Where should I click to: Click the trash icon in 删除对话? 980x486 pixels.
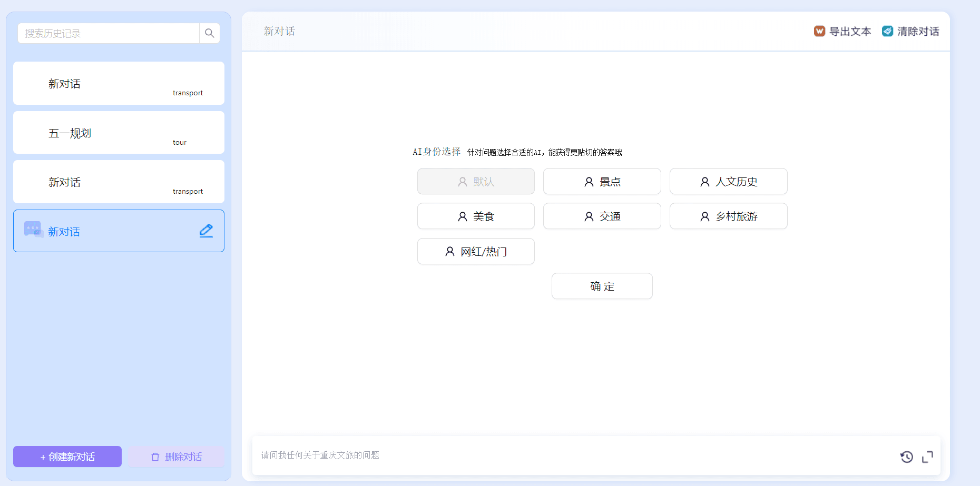click(x=155, y=457)
